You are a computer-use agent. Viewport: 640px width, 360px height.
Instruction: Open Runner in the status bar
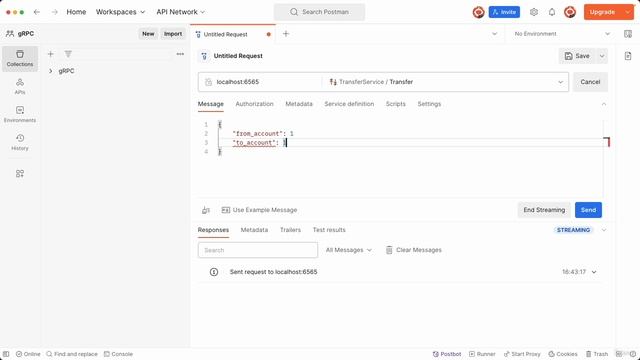tap(482, 354)
